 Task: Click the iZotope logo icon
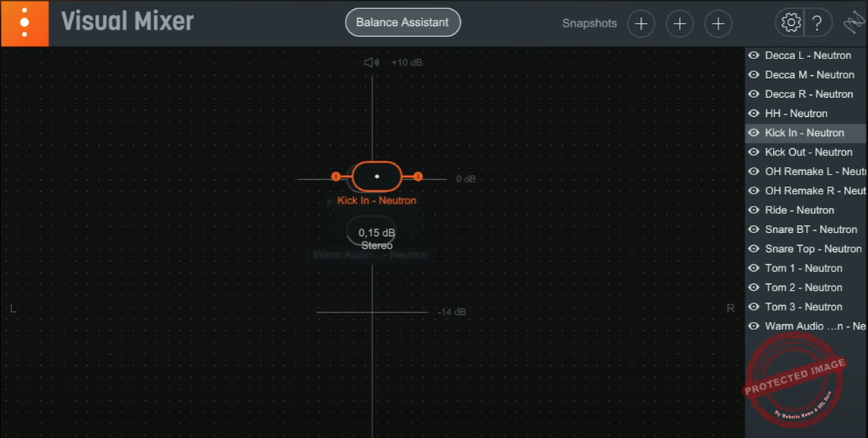click(x=854, y=24)
